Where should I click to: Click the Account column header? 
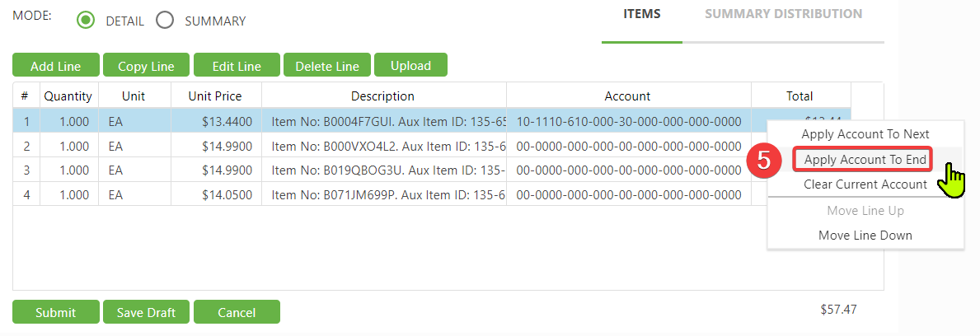click(628, 96)
